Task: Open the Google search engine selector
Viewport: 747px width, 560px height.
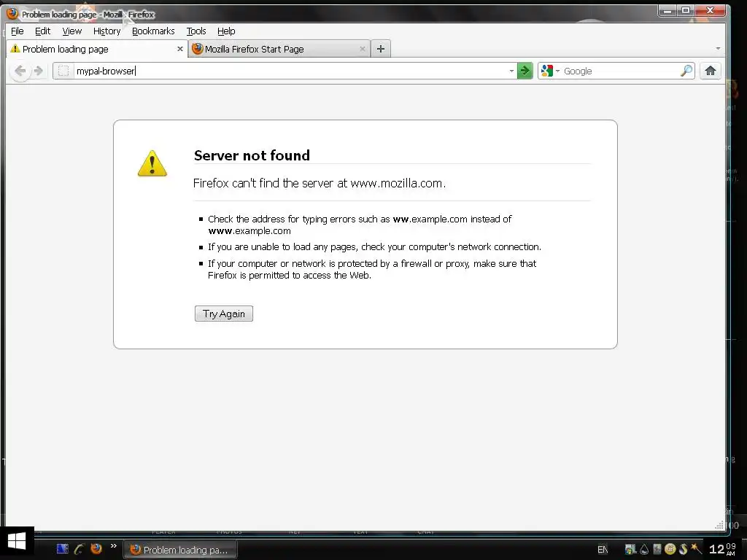Action: [x=550, y=71]
